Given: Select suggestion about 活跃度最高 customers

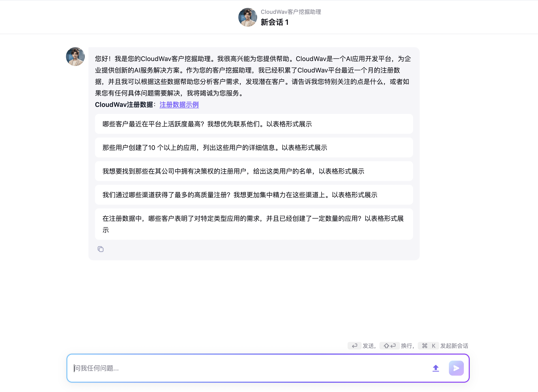Looking at the screenshot, I should [254, 124].
